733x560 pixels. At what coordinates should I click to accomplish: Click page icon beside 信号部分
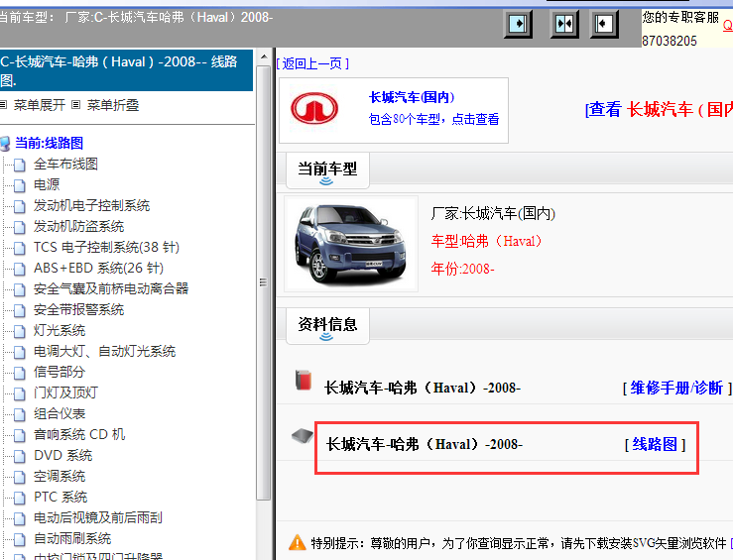[20, 373]
